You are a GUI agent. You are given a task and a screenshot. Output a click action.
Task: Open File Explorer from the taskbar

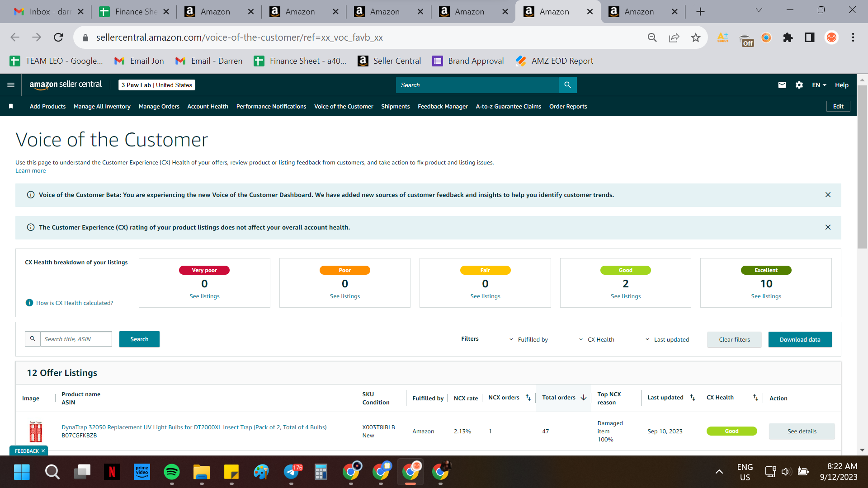coord(202,472)
